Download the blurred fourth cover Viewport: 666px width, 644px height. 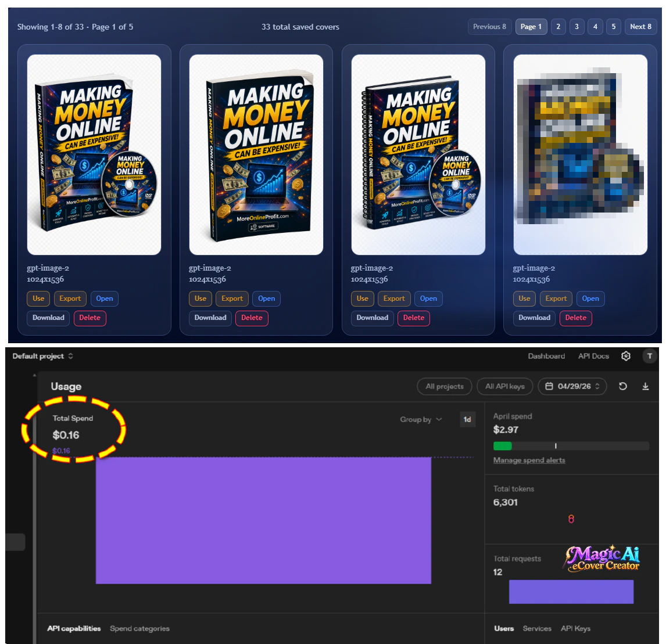pos(534,318)
